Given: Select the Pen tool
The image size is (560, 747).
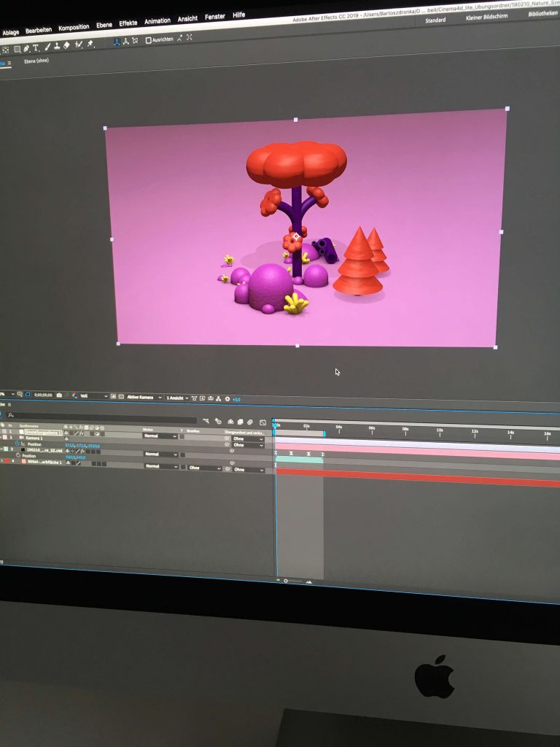Looking at the screenshot, I should (x=26, y=49).
